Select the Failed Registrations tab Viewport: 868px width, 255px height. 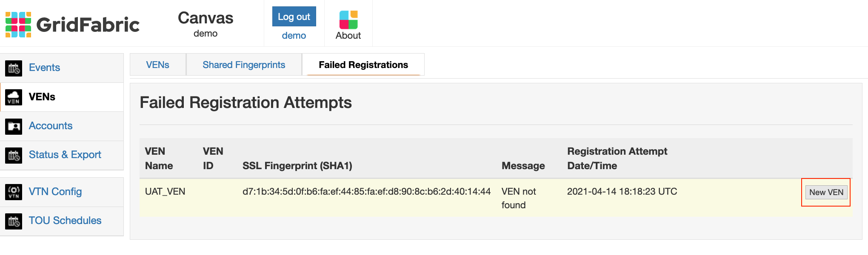(363, 65)
